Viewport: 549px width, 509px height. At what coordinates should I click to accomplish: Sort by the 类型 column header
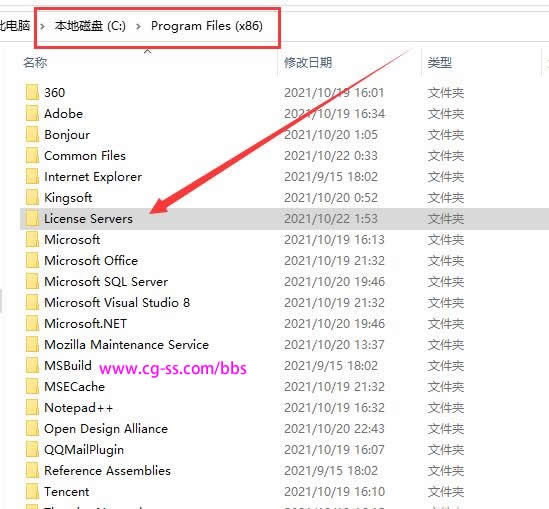(439, 63)
